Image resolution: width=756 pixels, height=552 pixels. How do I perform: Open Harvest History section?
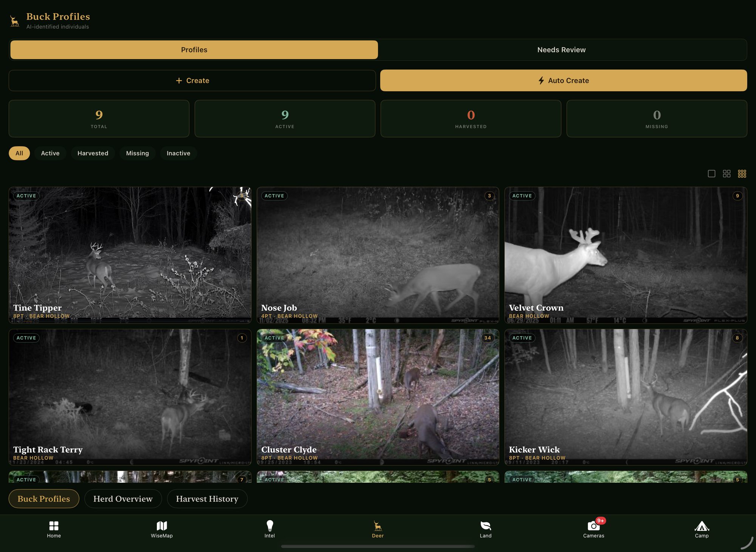pos(207,499)
